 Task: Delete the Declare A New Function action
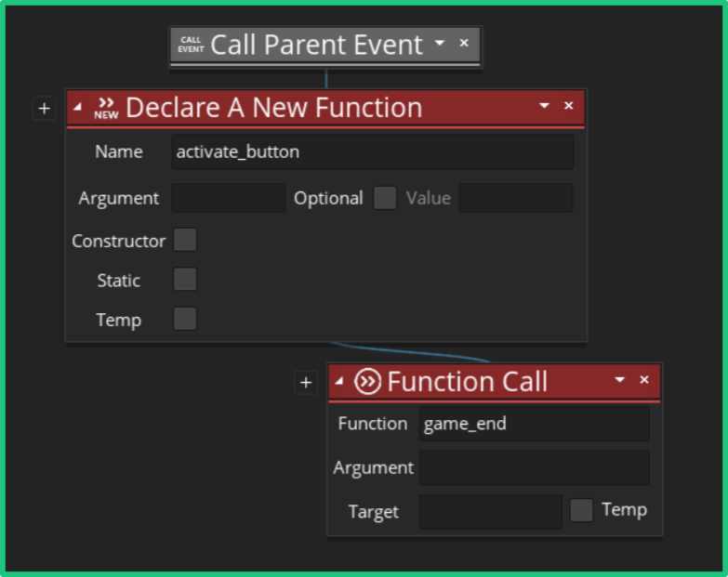tap(569, 106)
